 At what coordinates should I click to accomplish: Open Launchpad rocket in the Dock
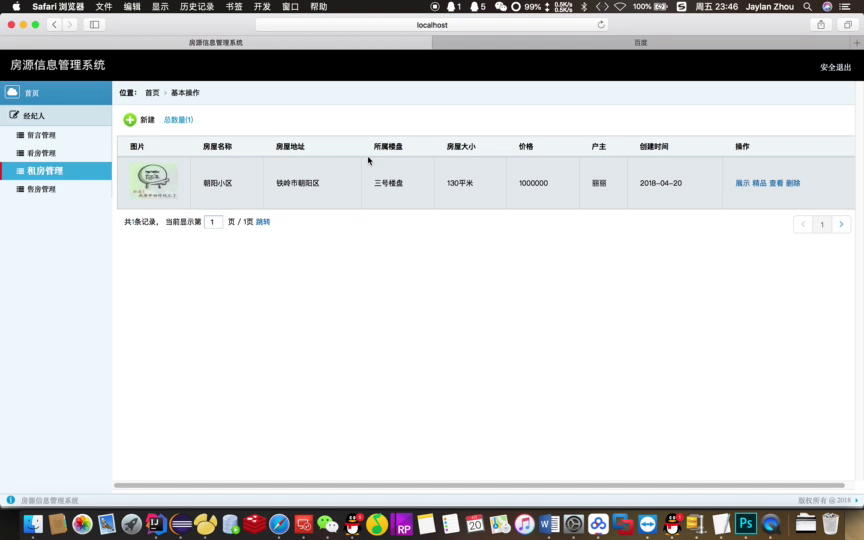(131, 524)
